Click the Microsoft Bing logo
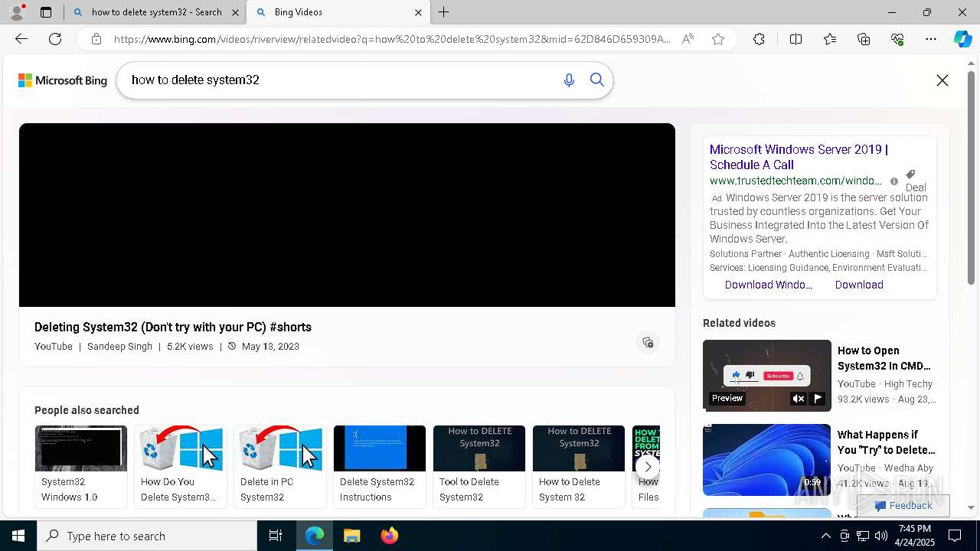 pyautogui.click(x=63, y=80)
